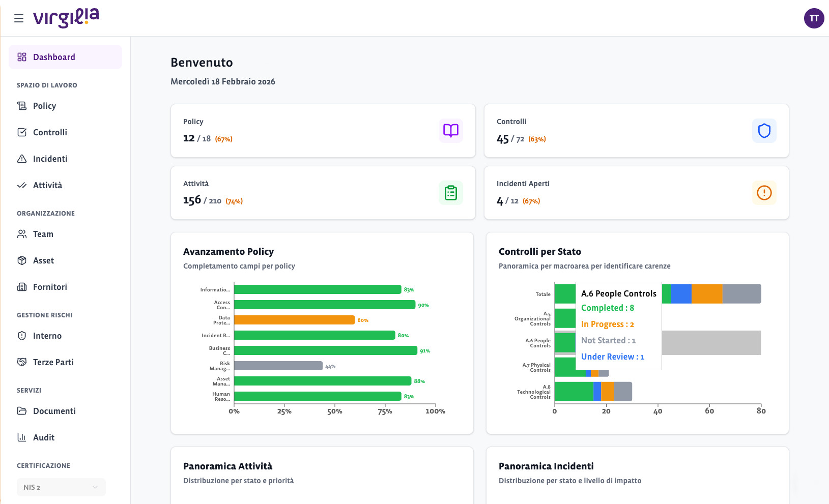Click the Virgilia logo
Image resolution: width=829 pixels, height=504 pixels.
[x=66, y=18]
